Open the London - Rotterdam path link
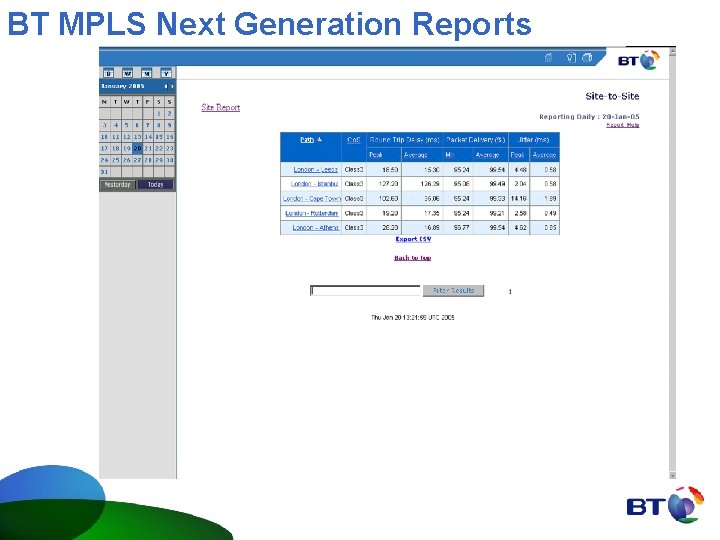 click(x=311, y=213)
